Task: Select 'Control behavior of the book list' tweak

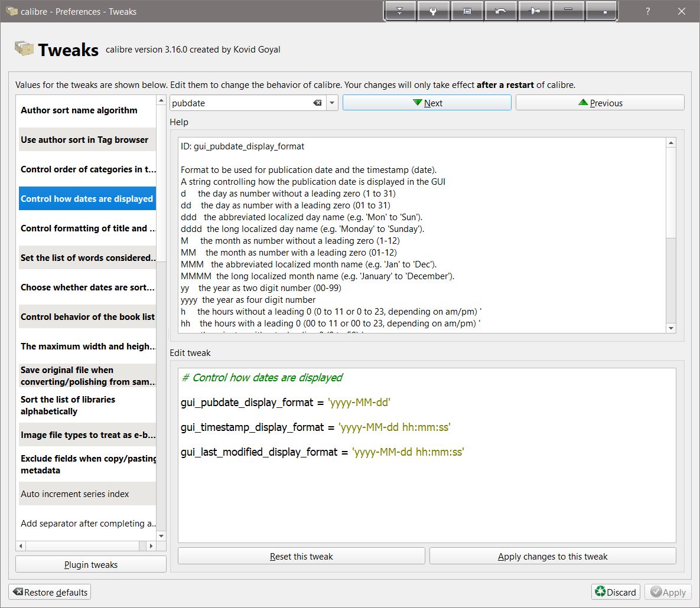Action: pos(87,317)
